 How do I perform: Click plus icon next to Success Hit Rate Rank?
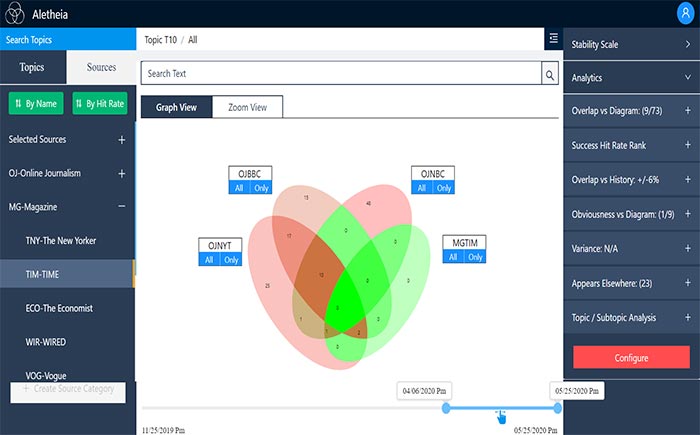point(687,145)
